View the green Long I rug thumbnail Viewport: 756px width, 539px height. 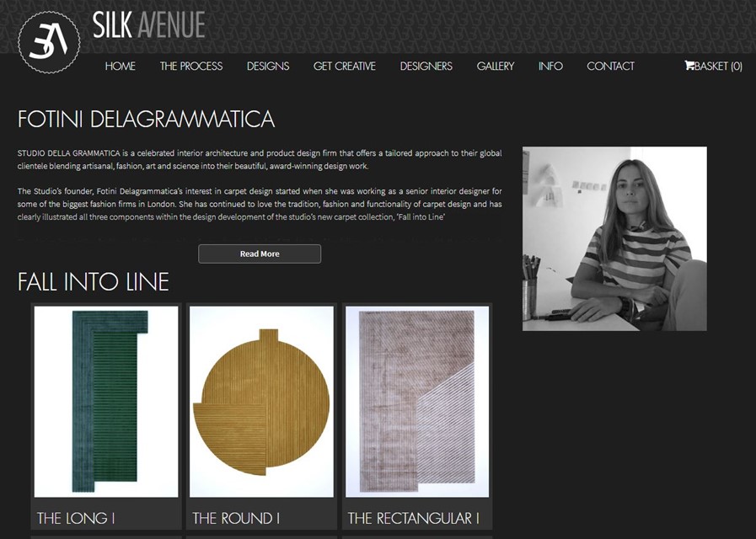pyautogui.click(x=106, y=402)
